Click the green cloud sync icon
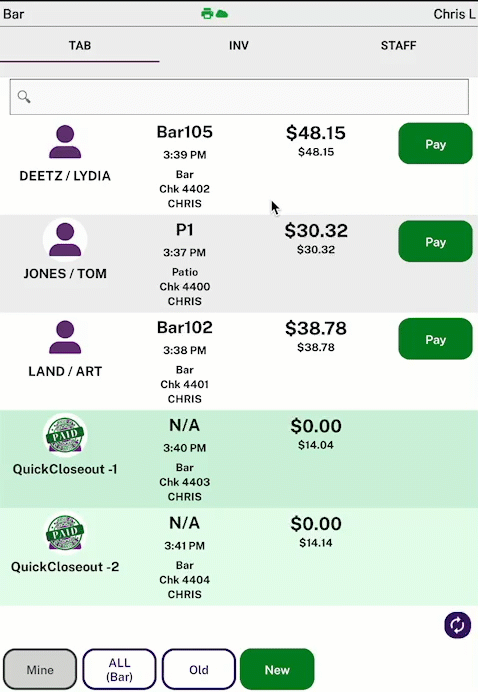 pos(222,14)
